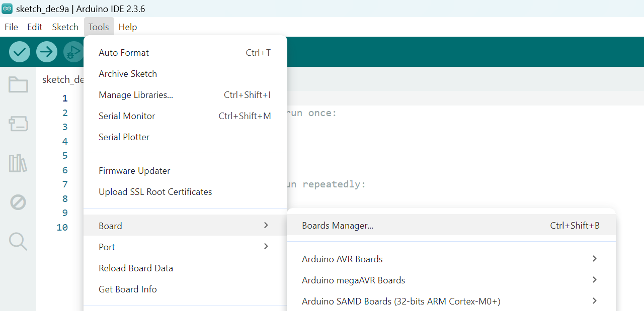
Task: Open the Sketchbook folder icon in sidebar
Action: (x=18, y=84)
